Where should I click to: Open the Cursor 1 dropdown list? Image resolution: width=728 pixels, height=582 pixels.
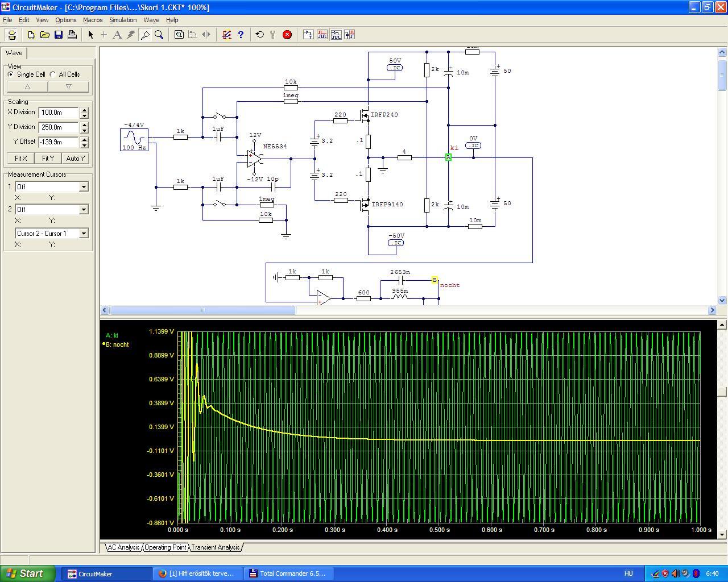[84, 187]
